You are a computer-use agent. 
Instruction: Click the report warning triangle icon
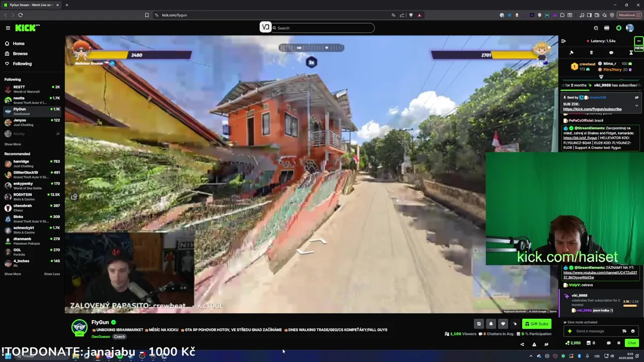point(534,344)
